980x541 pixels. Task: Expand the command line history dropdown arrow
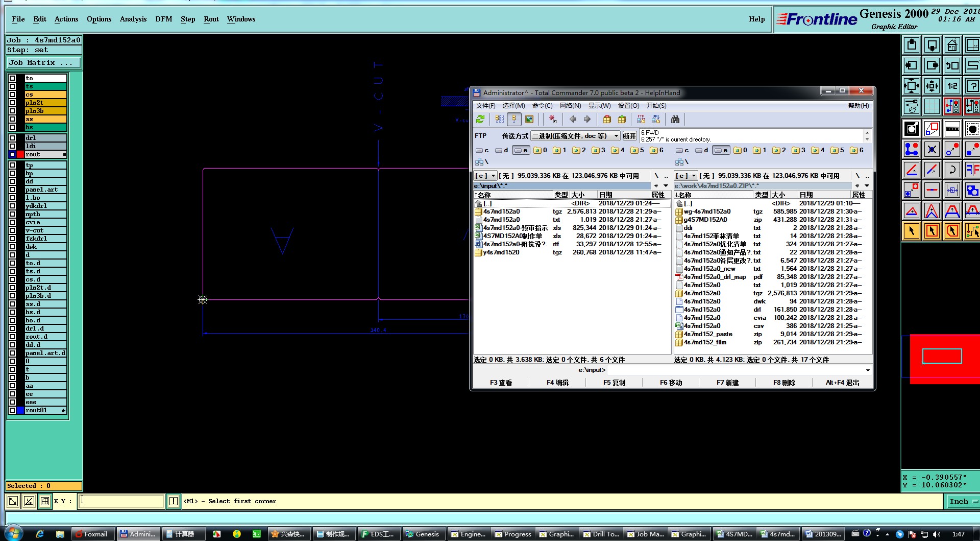867,370
